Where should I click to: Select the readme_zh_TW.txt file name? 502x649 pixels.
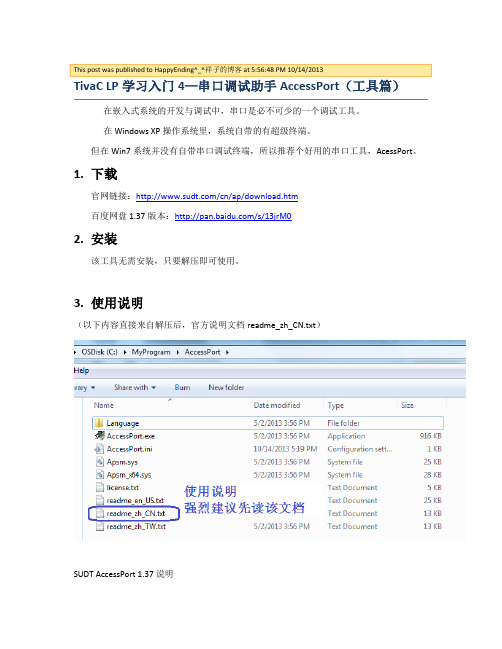(x=136, y=526)
